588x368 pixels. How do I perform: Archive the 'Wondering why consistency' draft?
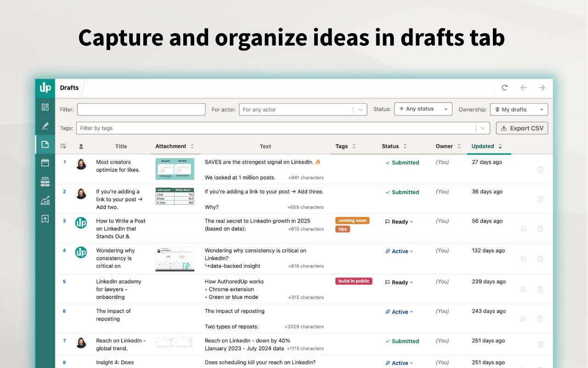(x=523, y=259)
